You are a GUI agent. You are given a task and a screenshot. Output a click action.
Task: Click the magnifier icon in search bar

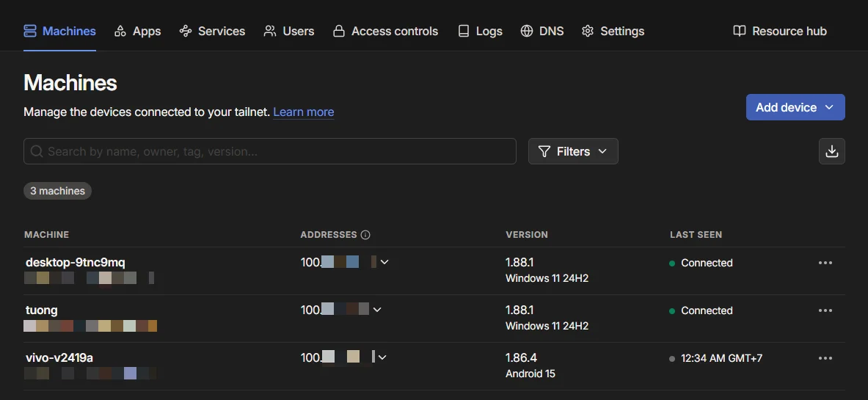point(36,151)
